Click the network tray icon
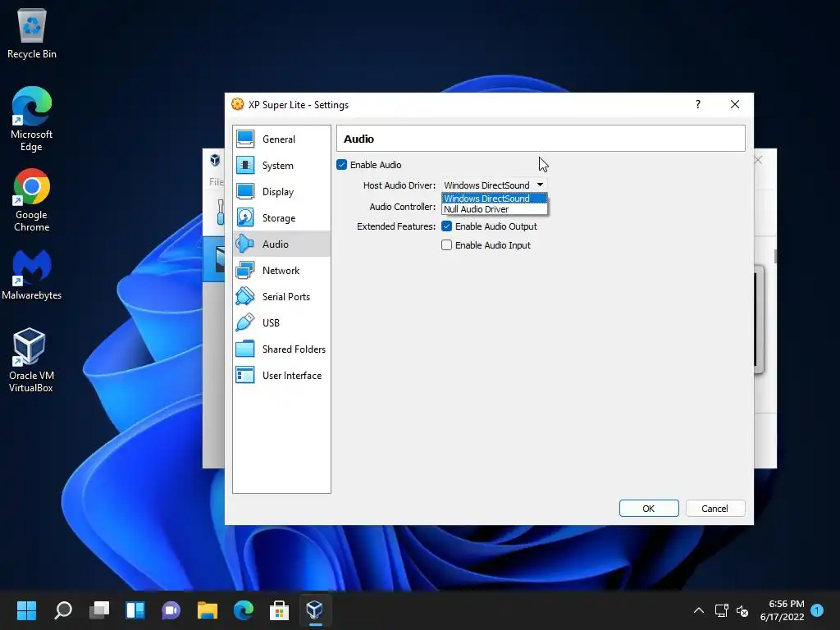Screen dimensions: 840x630 (722, 610)
